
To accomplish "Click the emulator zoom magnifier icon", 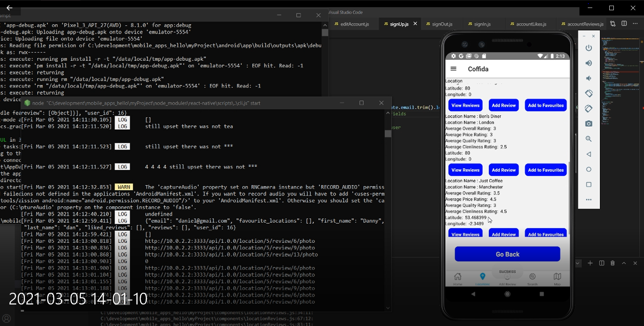I will pyautogui.click(x=589, y=139).
